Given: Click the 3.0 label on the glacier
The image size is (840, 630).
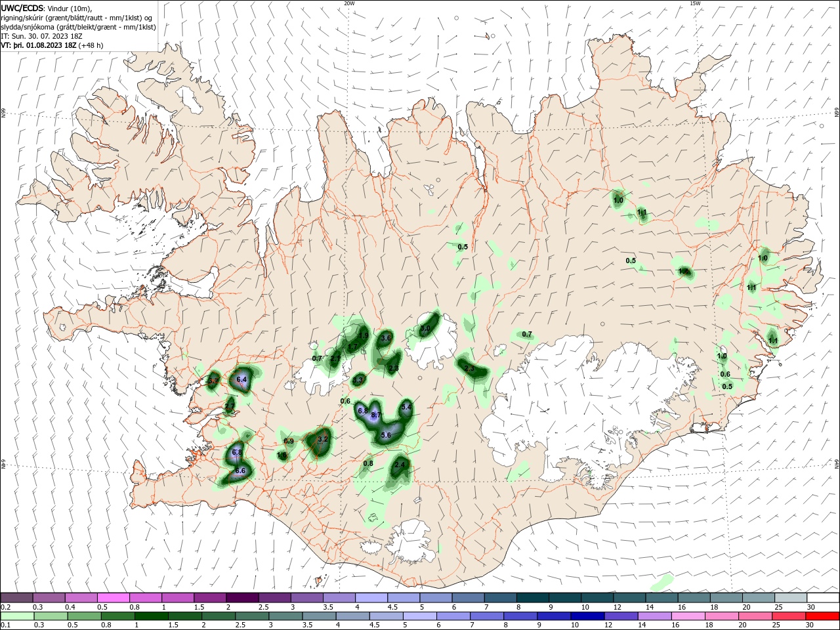Looking at the screenshot, I should click(x=425, y=329).
